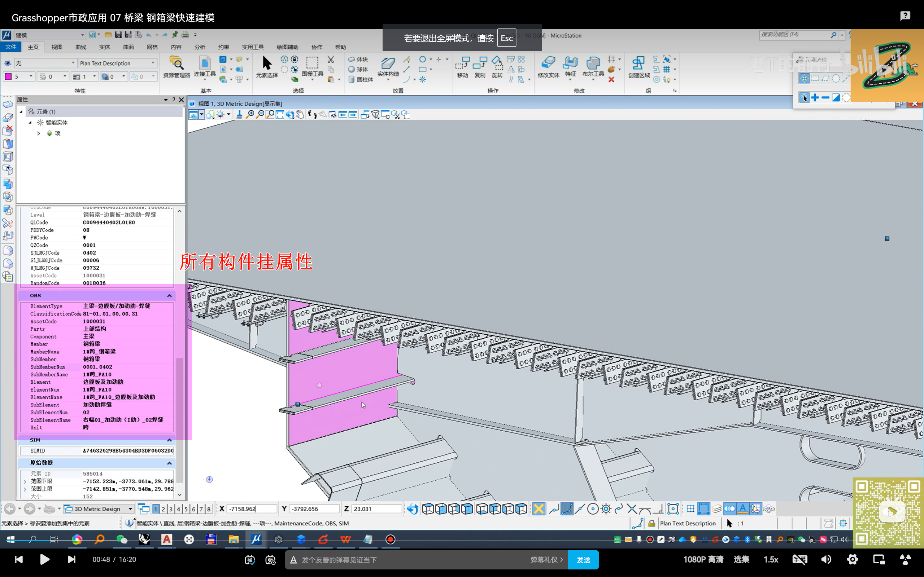Screen dimensions: 924x577
Task: Open the 3D Metric Design model dropdown
Action: pos(130,509)
